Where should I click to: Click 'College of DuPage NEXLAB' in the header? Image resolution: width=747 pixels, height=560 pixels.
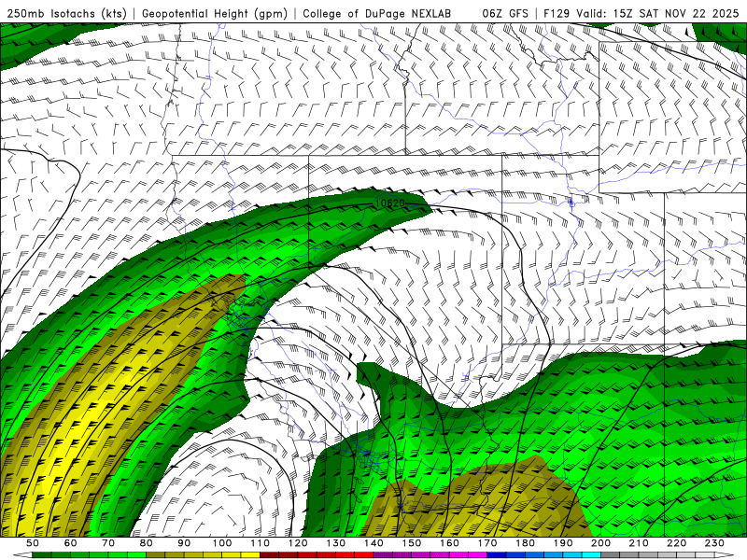coord(377,14)
